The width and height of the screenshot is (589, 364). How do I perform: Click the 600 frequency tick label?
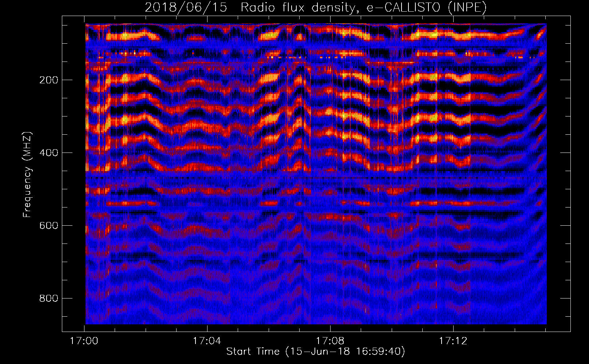click(49, 226)
